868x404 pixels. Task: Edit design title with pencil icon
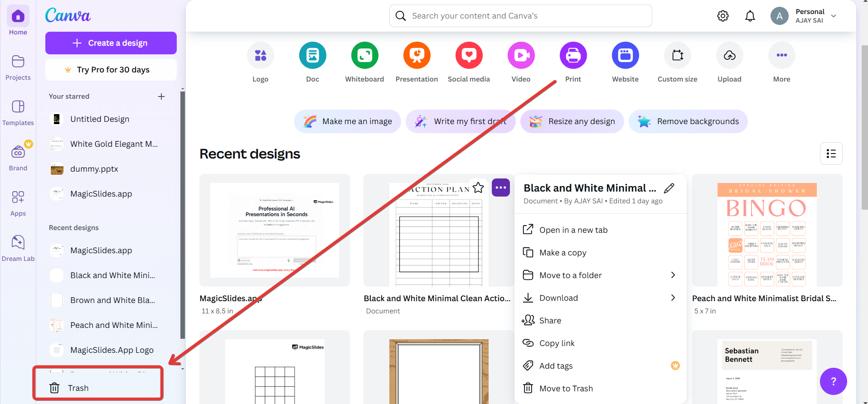click(669, 188)
